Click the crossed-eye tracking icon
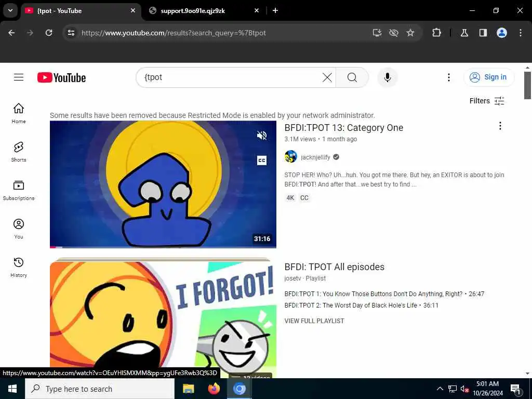Viewport: 532px width, 399px height. pos(394,33)
